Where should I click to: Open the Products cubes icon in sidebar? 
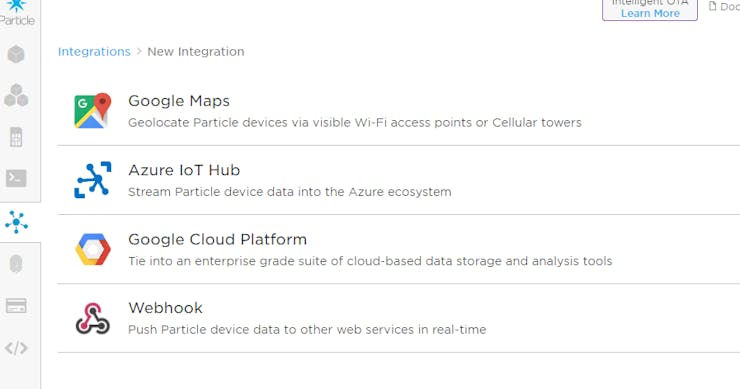point(16,95)
